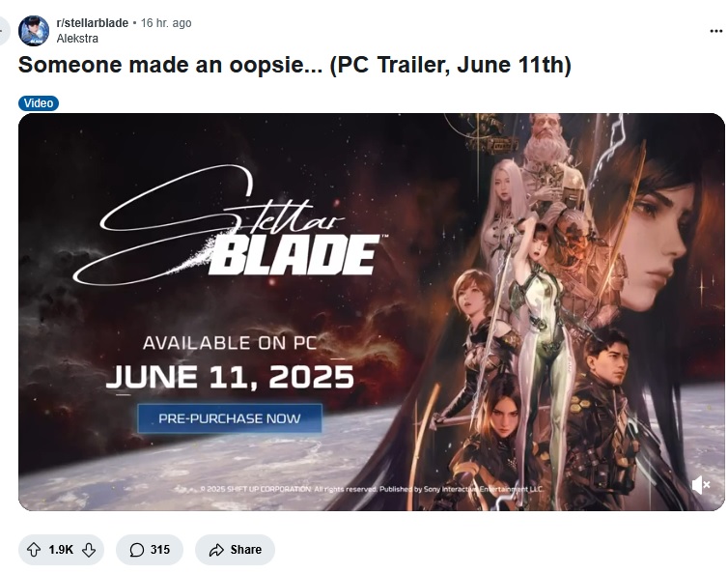Open the post title 'Someone made an oopsie...'

coord(294,65)
